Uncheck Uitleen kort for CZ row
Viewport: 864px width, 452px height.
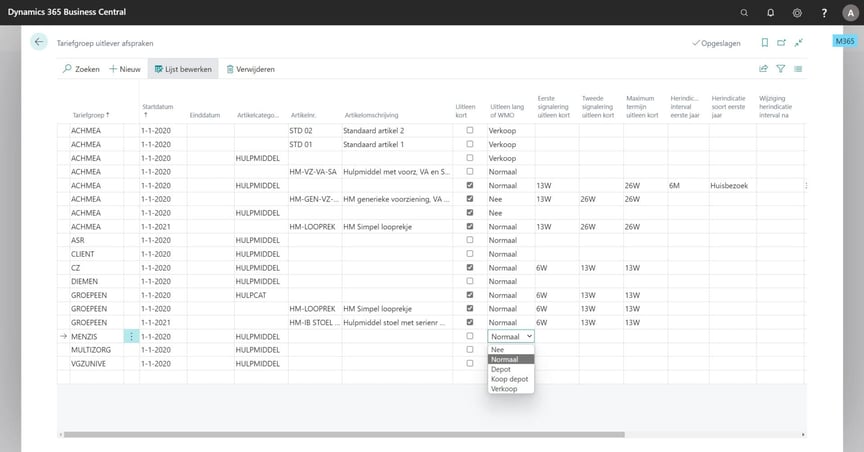[469, 267]
